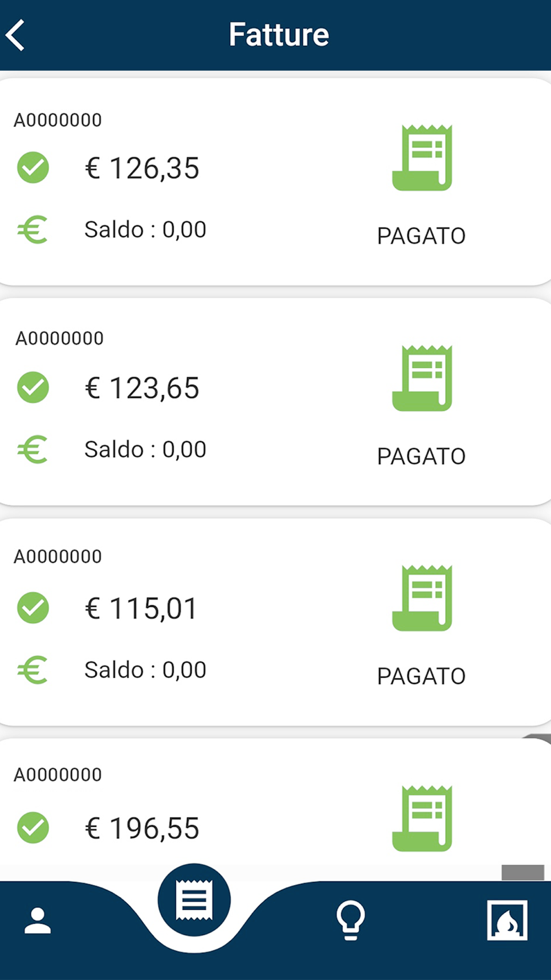551x980 pixels.
Task: Tap euro icon beside first Saldo : 0,00
Action: pyautogui.click(x=33, y=230)
